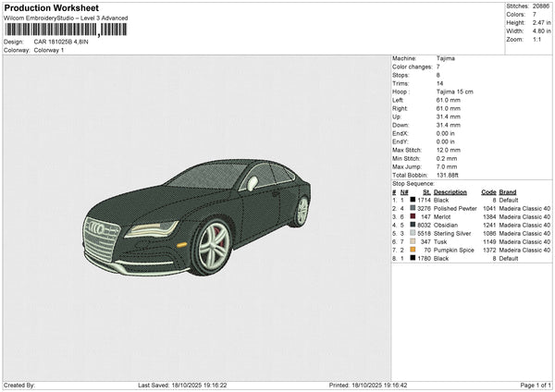
Task: Click the Tajima machine value
Action: pyautogui.click(x=445, y=58)
